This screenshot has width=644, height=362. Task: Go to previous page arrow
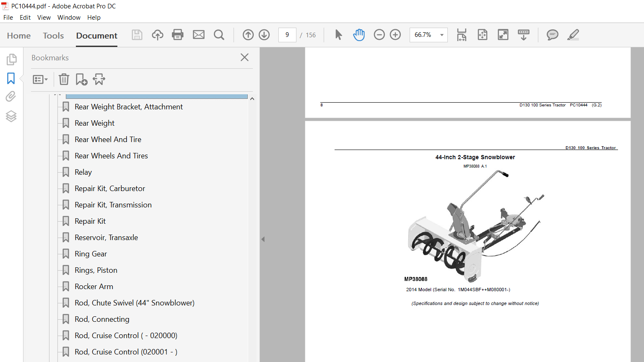[x=248, y=35]
